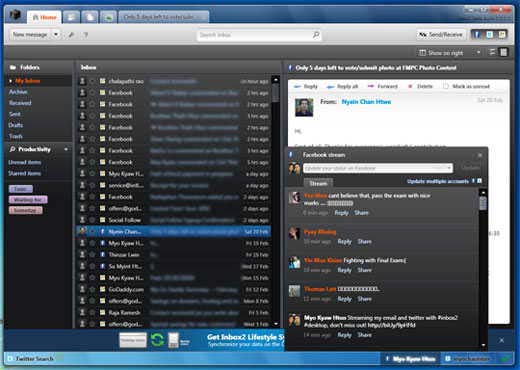The image size is (520, 370).
Task: Open the New message dropdown arrow
Action: pyautogui.click(x=56, y=34)
